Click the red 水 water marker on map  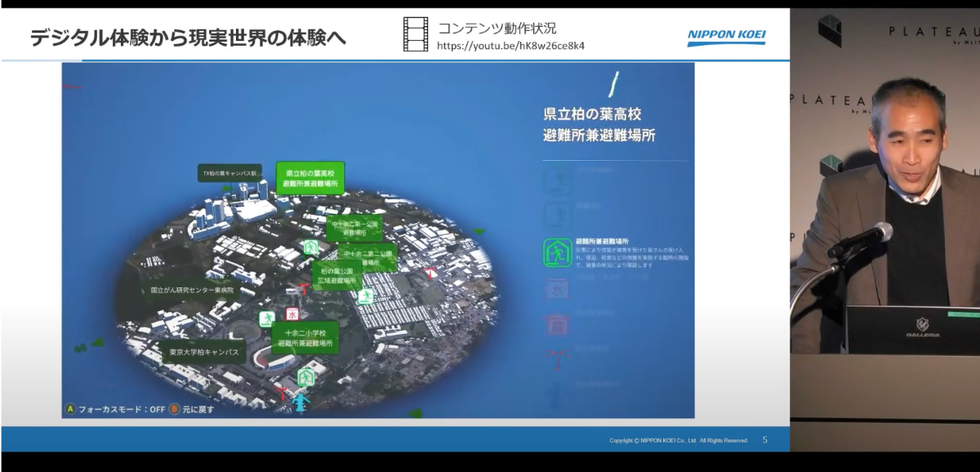tap(292, 314)
